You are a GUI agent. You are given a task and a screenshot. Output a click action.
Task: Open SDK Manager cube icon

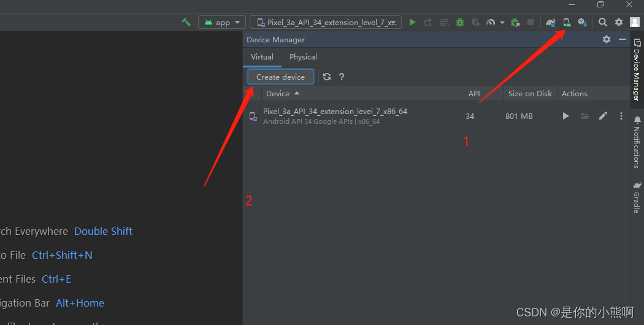point(583,22)
